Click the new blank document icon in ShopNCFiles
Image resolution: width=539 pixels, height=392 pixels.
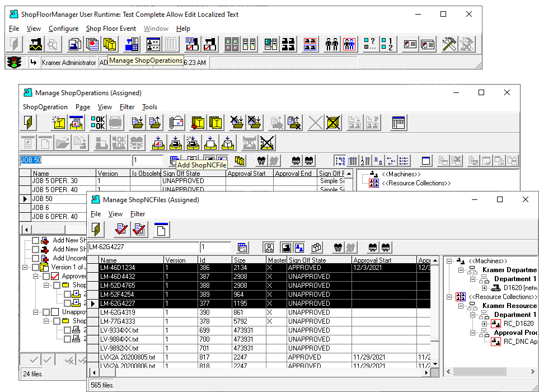[161, 230]
